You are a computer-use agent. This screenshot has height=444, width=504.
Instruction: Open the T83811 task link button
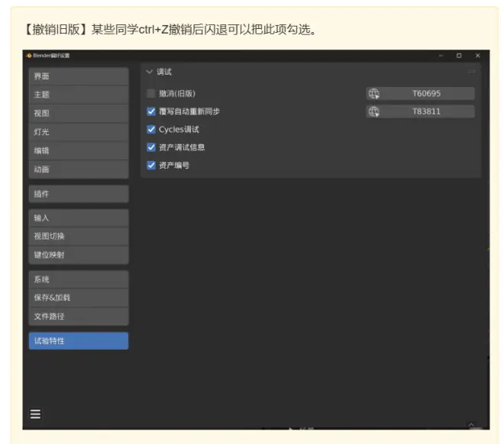(x=427, y=111)
